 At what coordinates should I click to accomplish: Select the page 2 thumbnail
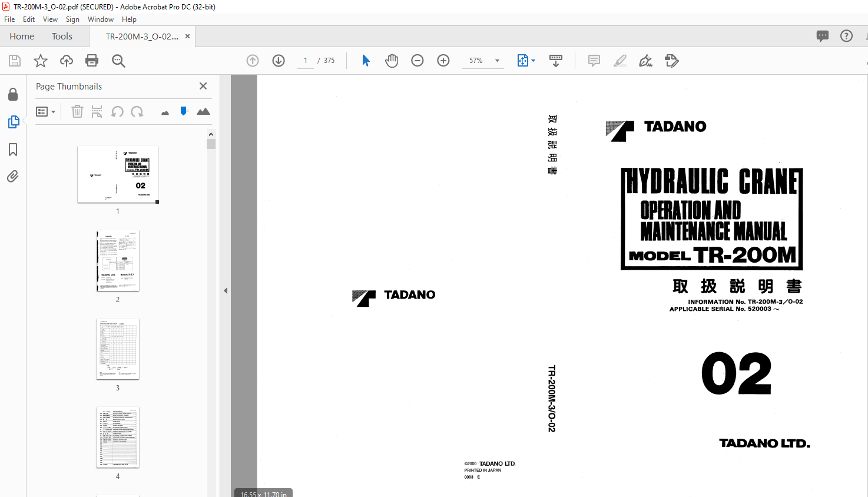tap(118, 261)
